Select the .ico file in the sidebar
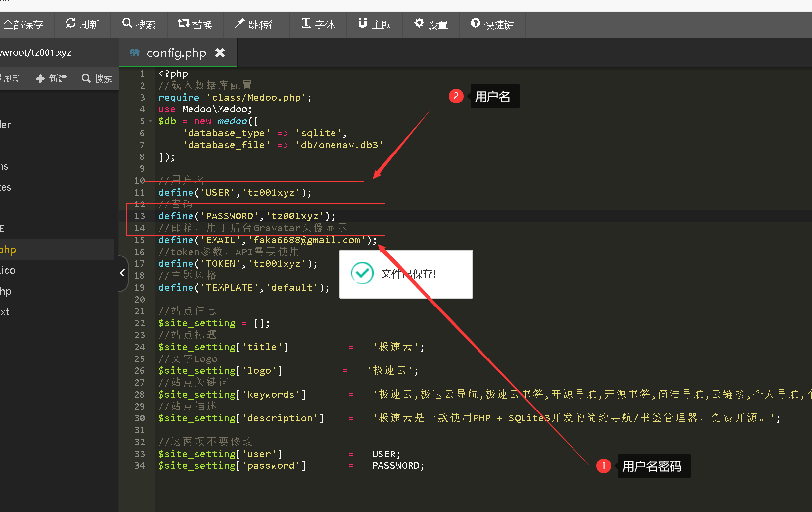The height and width of the screenshot is (512, 812). pyautogui.click(x=8, y=270)
